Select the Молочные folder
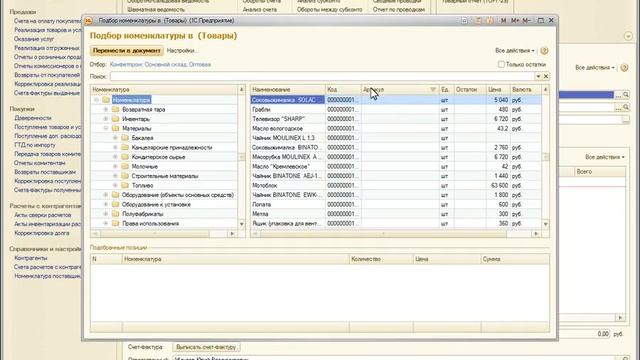Viewport: 640px width, 360px height. [144, 167]
